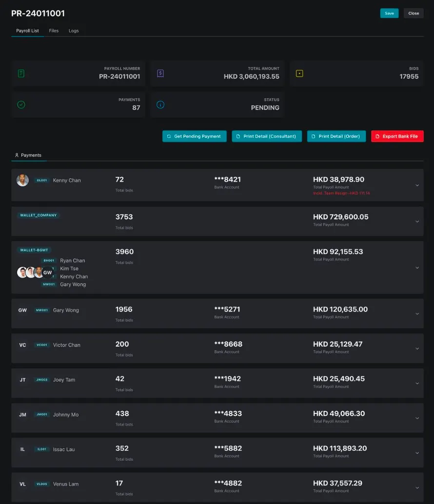Click the GL001 code badge
434x504 pixels.
click(x=42, y=180)
